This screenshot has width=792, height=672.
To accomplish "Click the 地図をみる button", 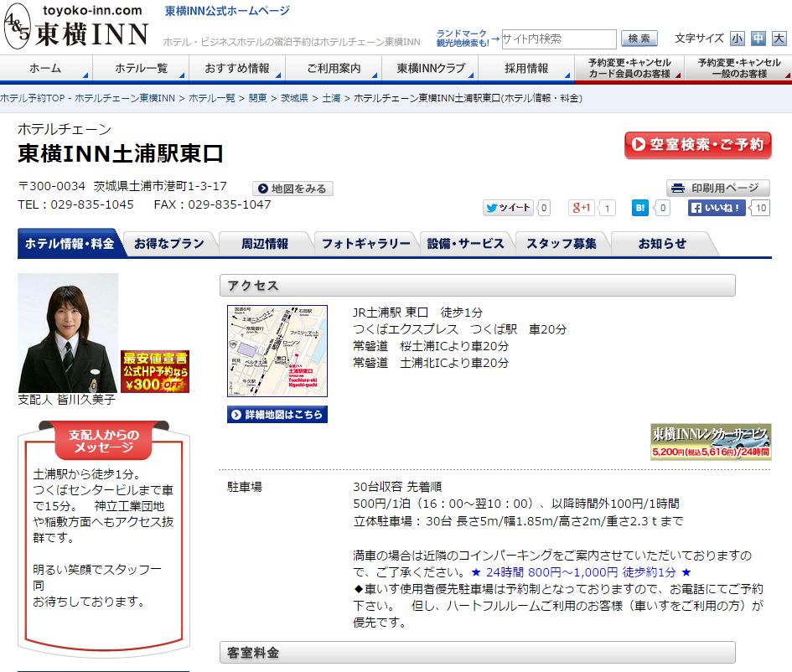I will click(x=292, y=189).
